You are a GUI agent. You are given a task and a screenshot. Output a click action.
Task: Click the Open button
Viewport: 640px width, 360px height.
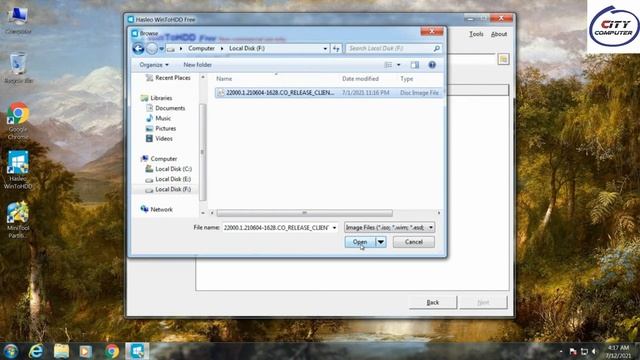coord(360,242)
